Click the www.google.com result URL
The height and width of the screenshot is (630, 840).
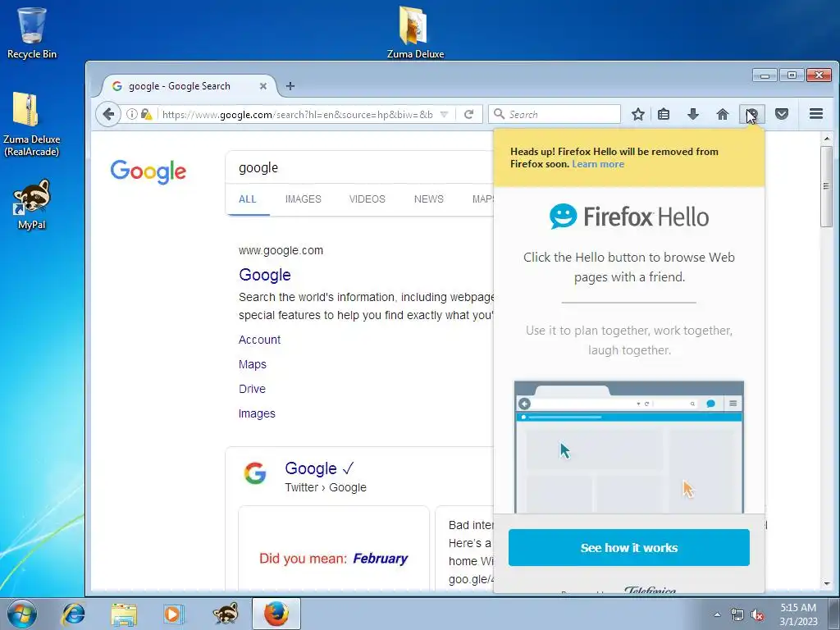click(x=281, y=250)
